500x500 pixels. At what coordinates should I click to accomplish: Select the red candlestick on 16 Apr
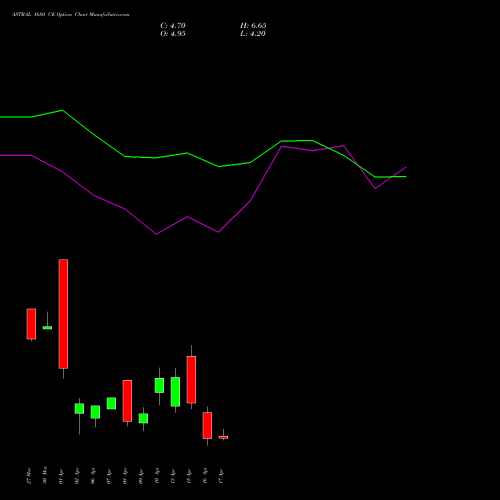tap(207, 425)
